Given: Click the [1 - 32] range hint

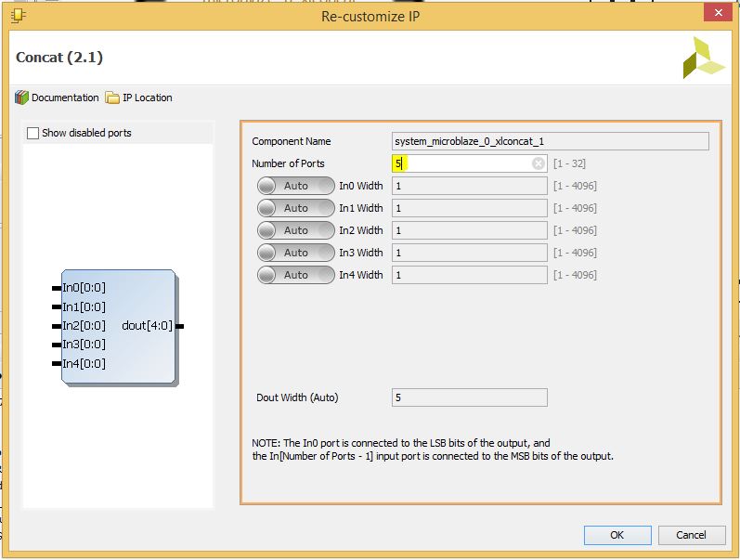Looking at the screenshot, I should pyautogui.click(x=569, y=163).
